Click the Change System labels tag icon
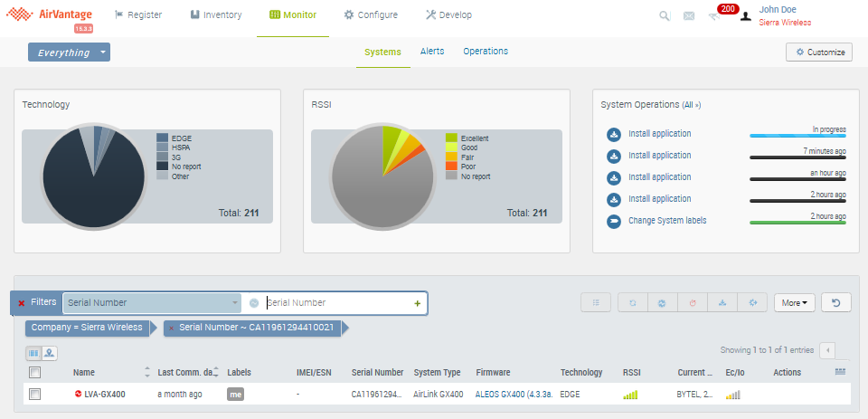 pyautogui.click(x=613, y=221)
